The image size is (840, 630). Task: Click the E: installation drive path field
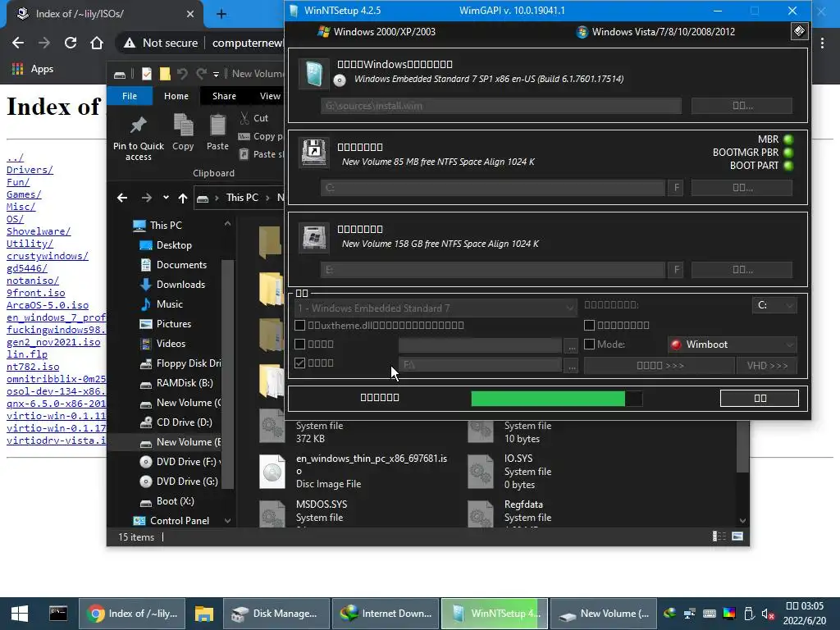tap(493, 269)
